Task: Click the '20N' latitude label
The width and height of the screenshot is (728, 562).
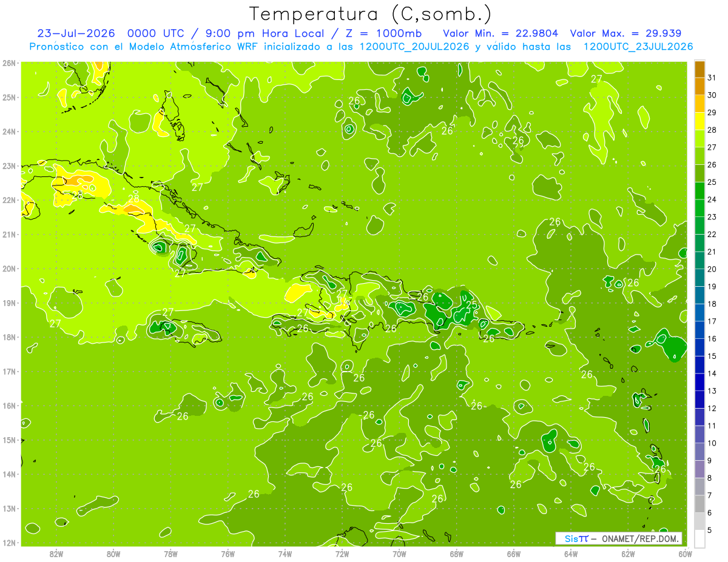Action: (9, 269)
